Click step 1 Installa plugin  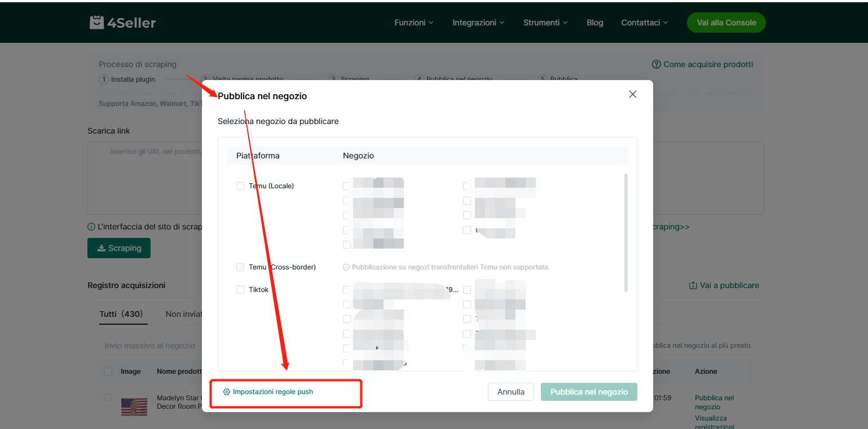[x=127, y=79]
